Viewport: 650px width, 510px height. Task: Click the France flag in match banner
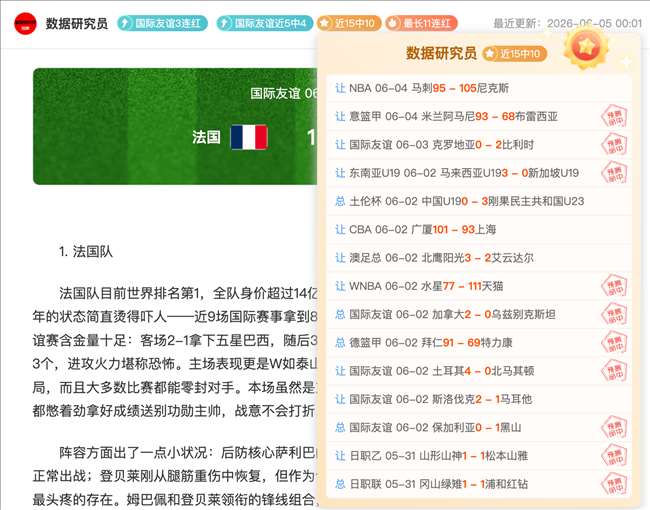pyautogui.click(x=249, y=137)
